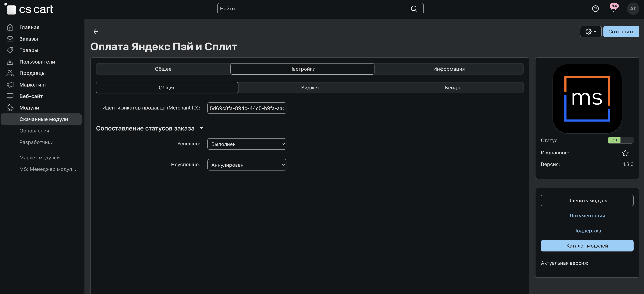Switch to the Виджет tab
The image size is (644, 294).
pyautogui.click(x=310, y=88)
